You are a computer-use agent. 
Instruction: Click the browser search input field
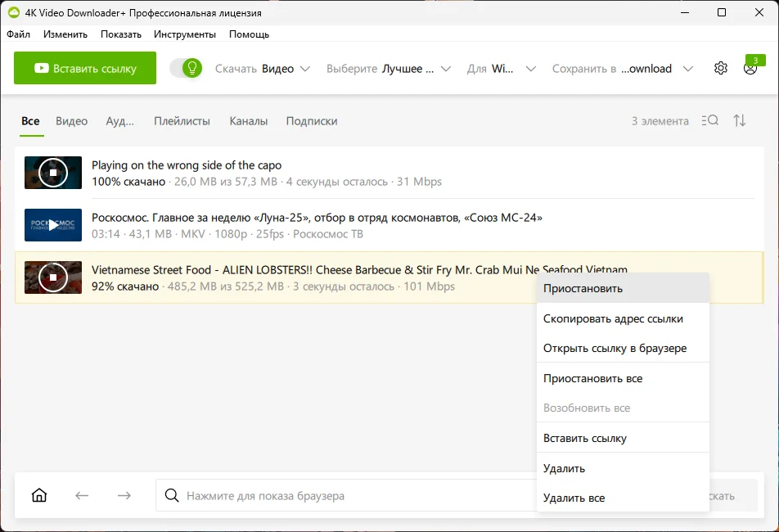[344, 495]
